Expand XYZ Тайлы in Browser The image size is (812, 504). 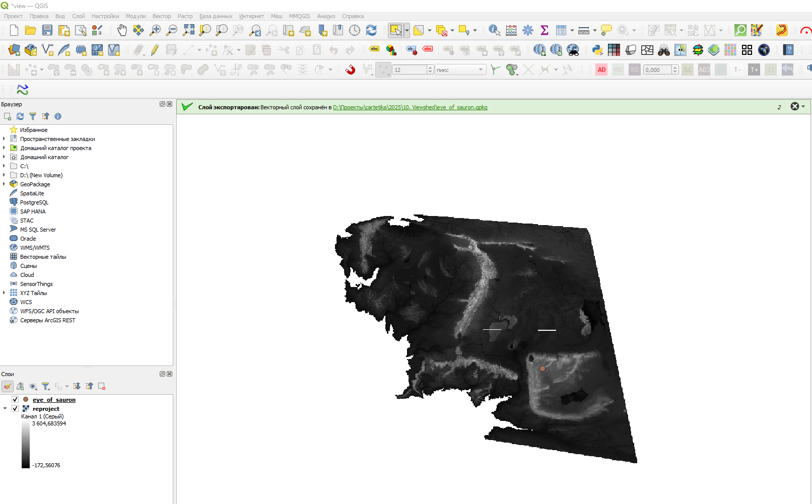[4, 293]
